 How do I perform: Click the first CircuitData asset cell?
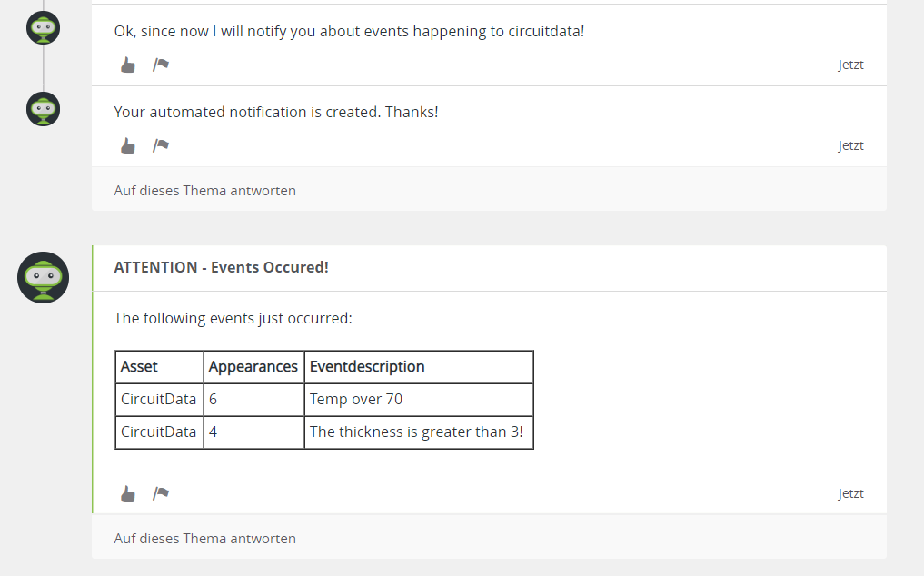pos(158,399)
